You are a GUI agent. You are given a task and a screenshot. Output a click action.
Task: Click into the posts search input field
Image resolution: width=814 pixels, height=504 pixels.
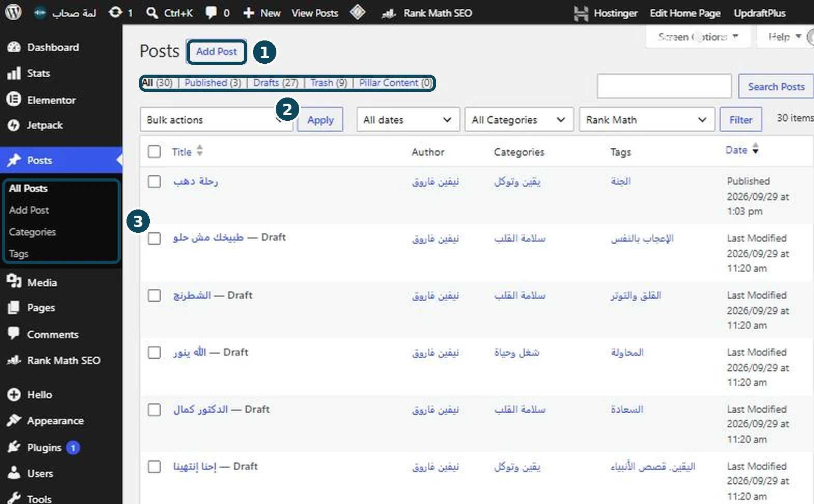click(664, 86)
